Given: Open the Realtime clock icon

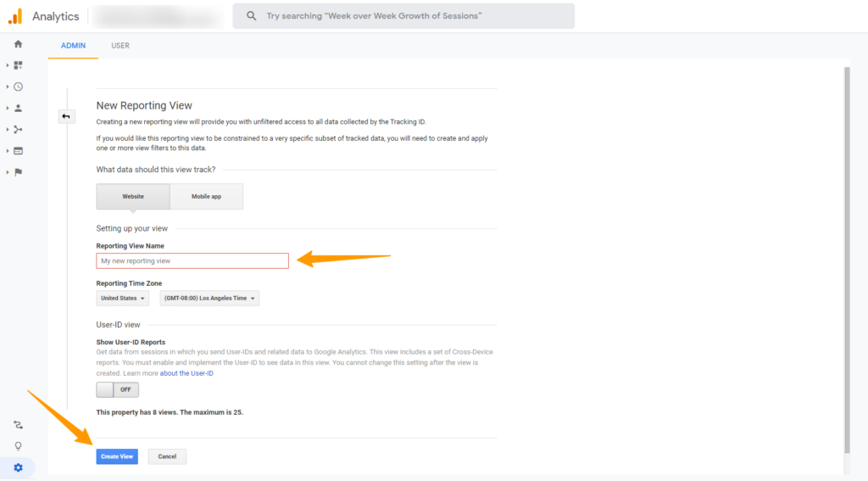Looking at the screenshot, I should point(19,87).
